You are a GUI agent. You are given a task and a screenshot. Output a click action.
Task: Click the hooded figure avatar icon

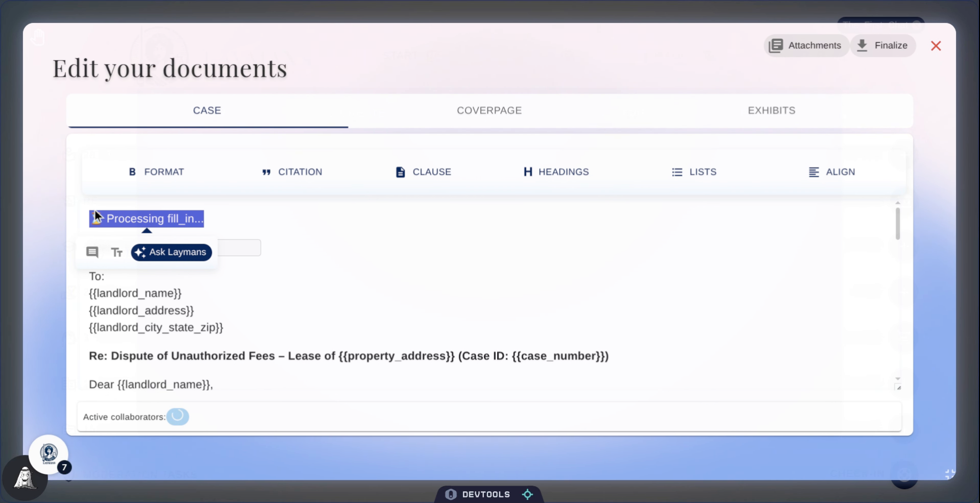[24, 478]
